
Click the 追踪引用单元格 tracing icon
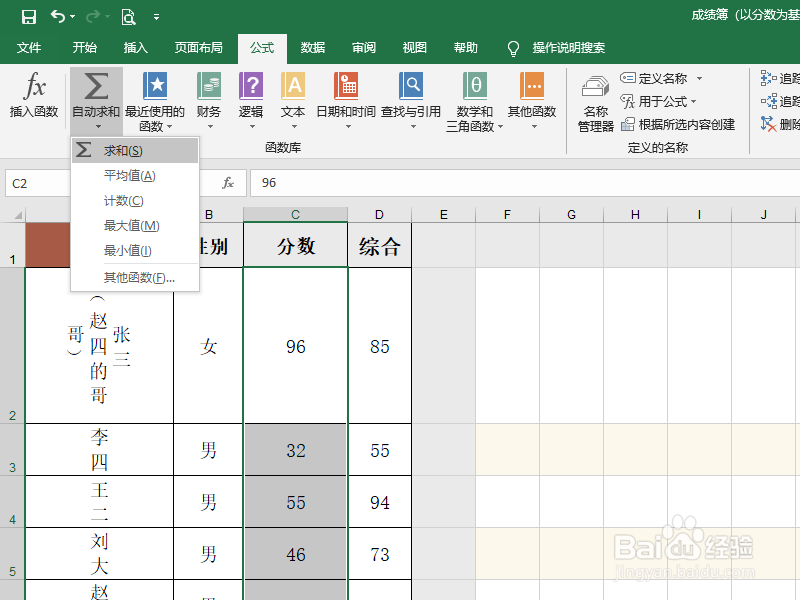pyautogui.click(x=770, y=78)
